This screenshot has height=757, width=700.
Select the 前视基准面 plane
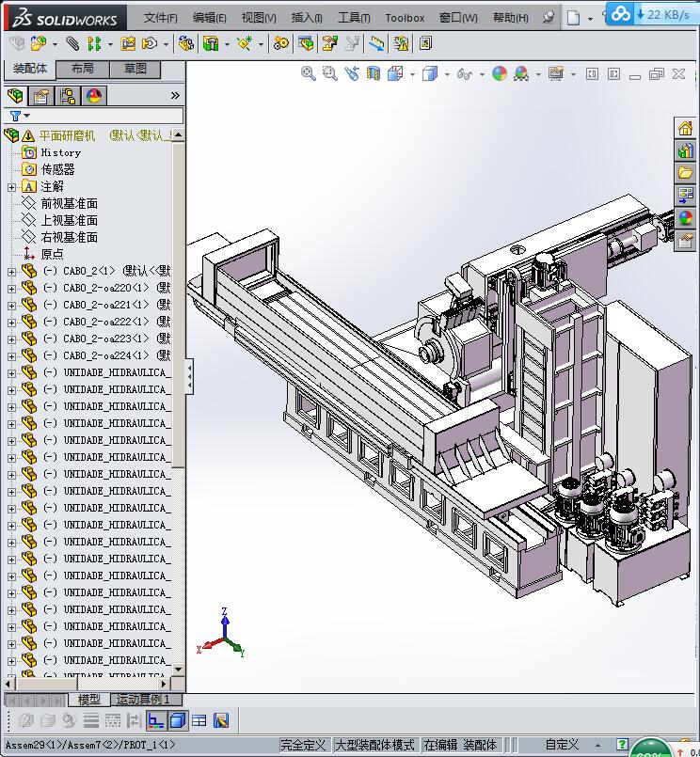pos(69,204)
